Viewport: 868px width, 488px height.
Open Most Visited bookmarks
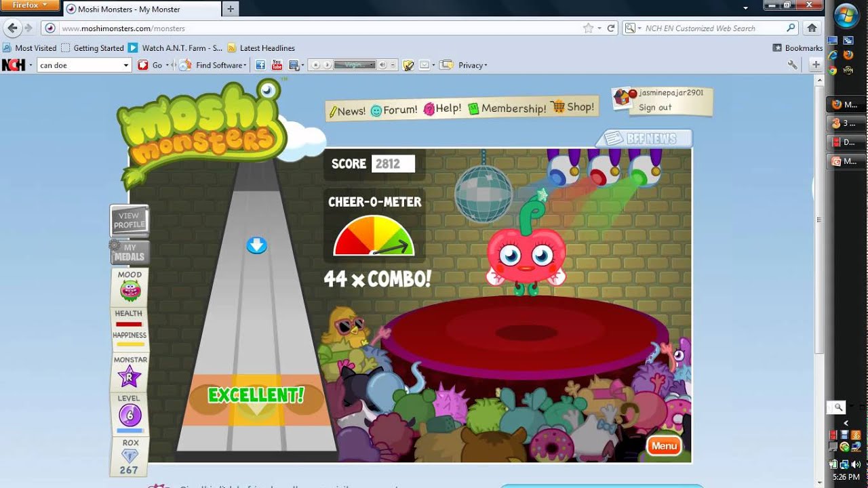30,48
